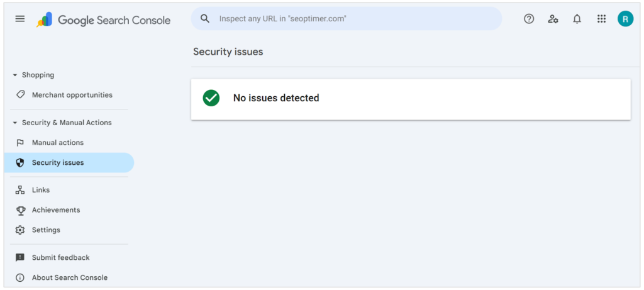644x290 pixels.
Task: Open the Google apps grid
Action: coord(601,19)
